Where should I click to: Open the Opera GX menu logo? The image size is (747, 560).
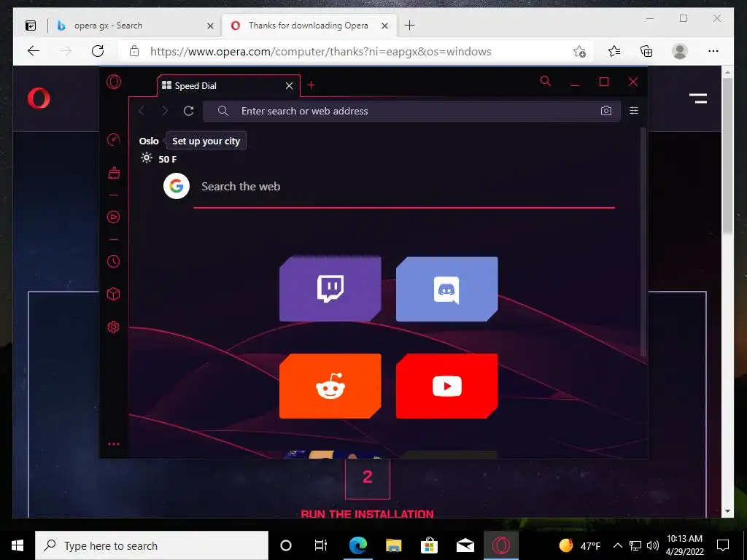(113, 82)
